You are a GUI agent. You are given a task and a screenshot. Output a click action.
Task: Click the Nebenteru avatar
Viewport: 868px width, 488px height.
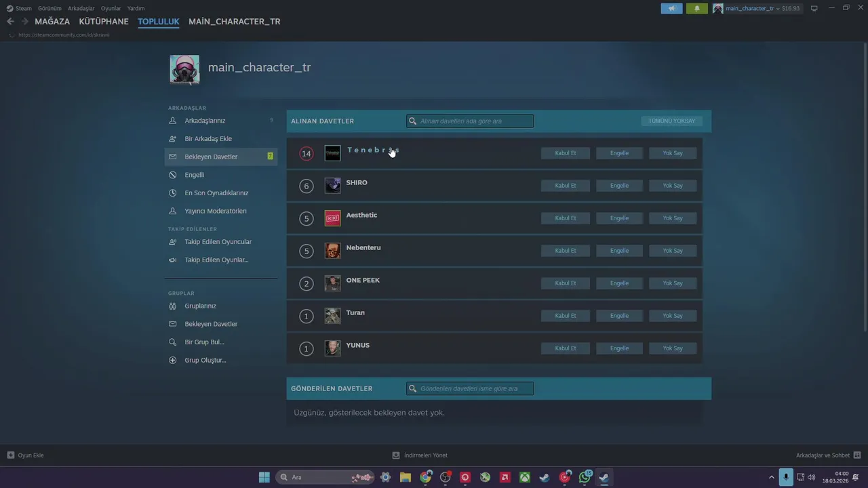332,251
